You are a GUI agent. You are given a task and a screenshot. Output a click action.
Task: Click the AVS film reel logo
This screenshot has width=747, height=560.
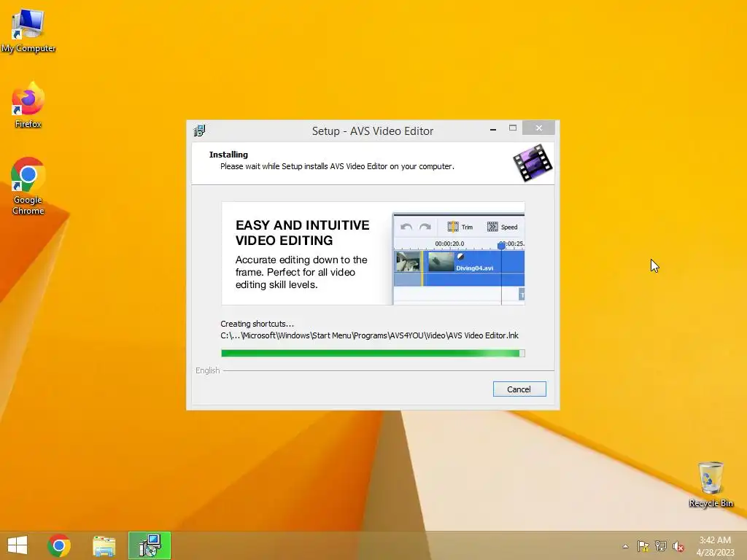tap(533, 163)
